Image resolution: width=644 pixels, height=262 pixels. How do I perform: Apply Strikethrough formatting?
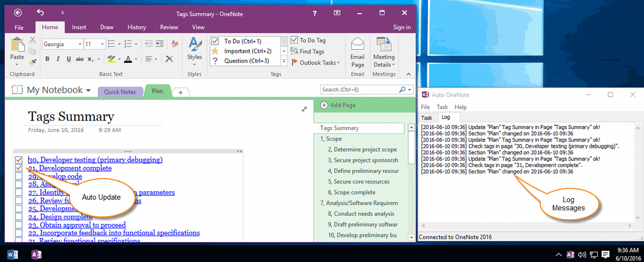[x=80, y=59]
